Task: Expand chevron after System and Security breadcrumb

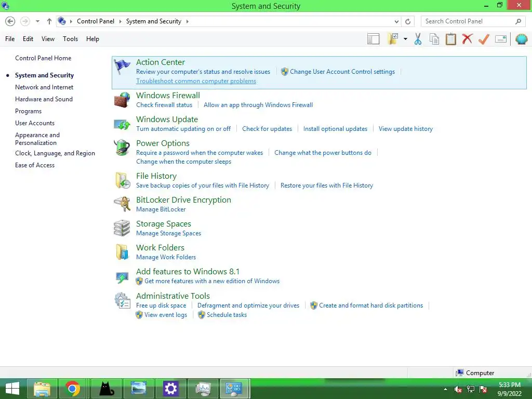Action: coord(187,21)
